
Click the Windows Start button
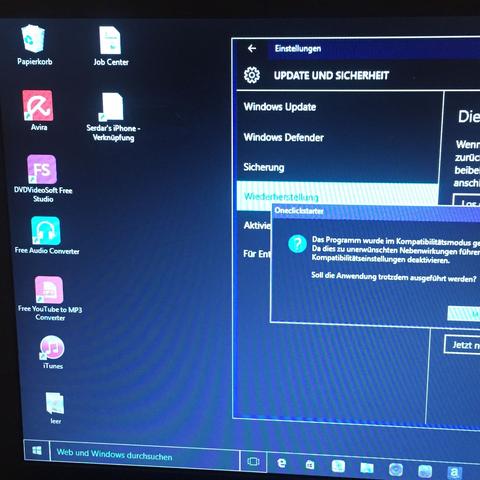[x=37, y=451]
